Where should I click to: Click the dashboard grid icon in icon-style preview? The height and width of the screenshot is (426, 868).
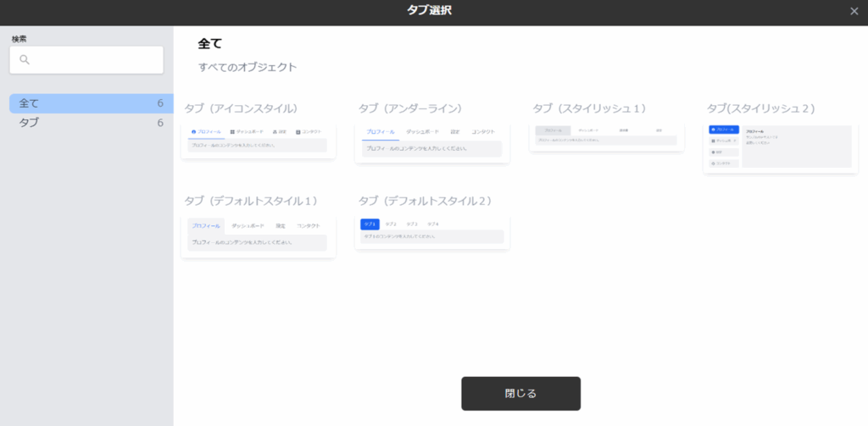click(232, 132)
